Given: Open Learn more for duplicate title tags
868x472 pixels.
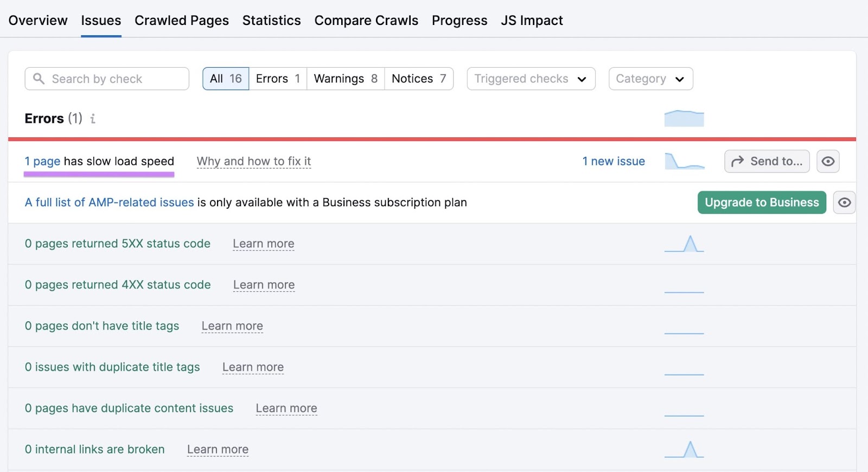Looking at the screenshot, I should tap(253, 367).
